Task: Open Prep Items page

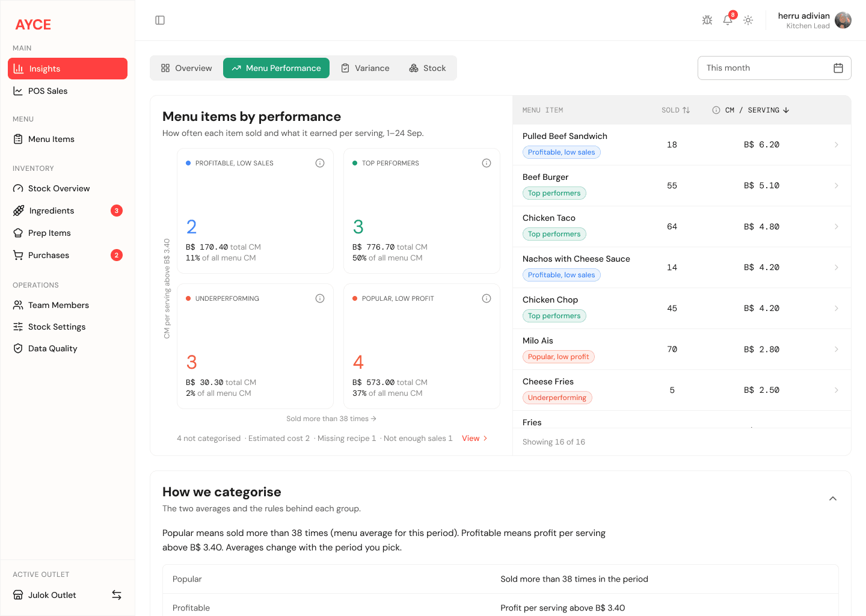Action: point(67,233)
